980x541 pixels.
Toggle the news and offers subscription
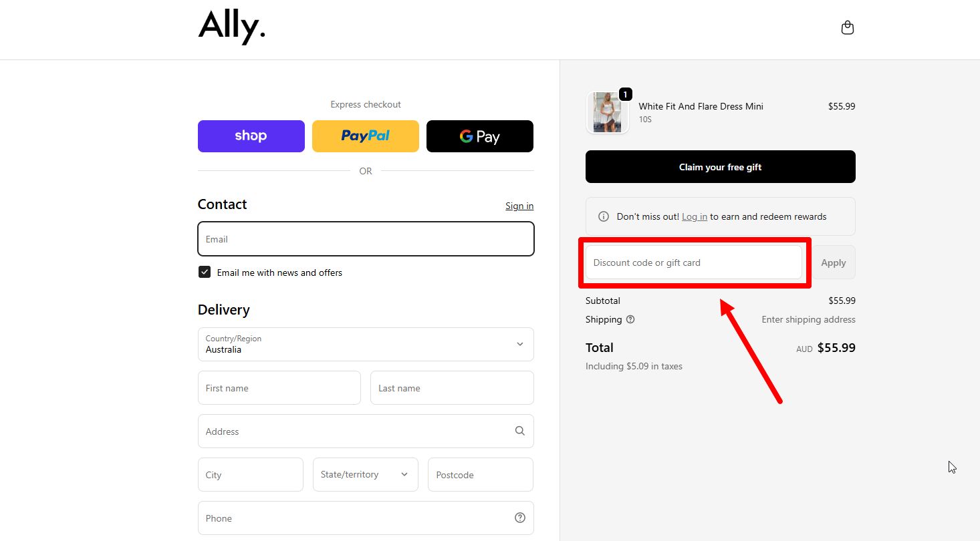[x=204, y=272]
